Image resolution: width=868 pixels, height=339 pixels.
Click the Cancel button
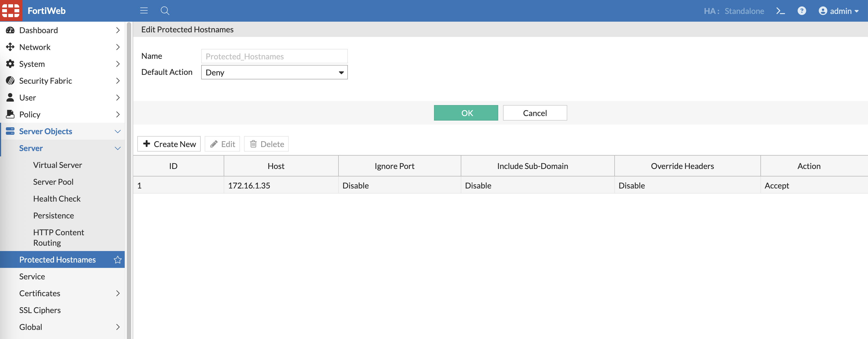pos(534,113)
